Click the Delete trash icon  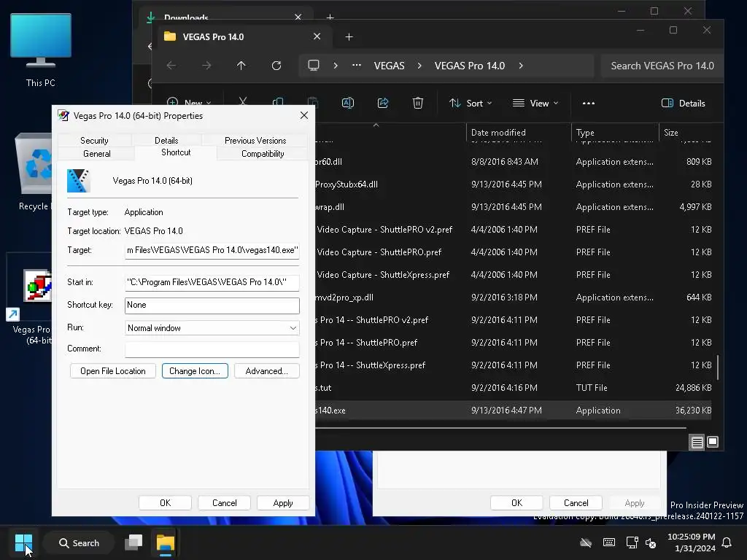[418, 103]
